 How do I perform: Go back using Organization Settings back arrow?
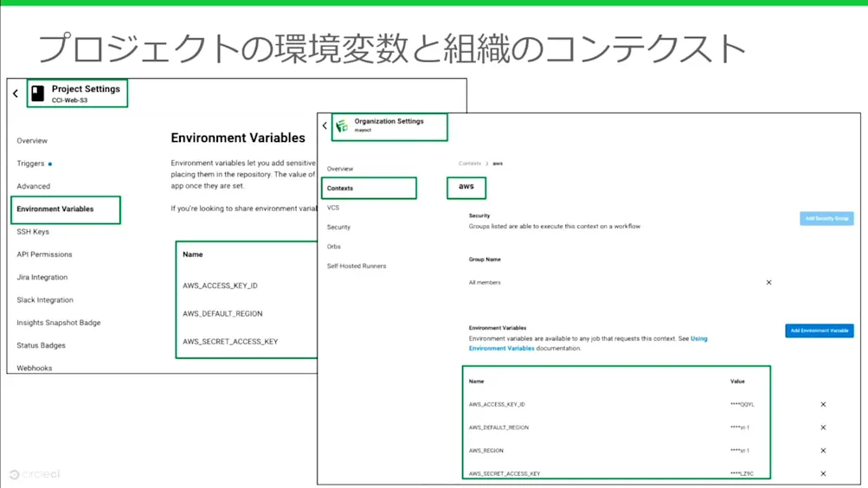point(325,125)
